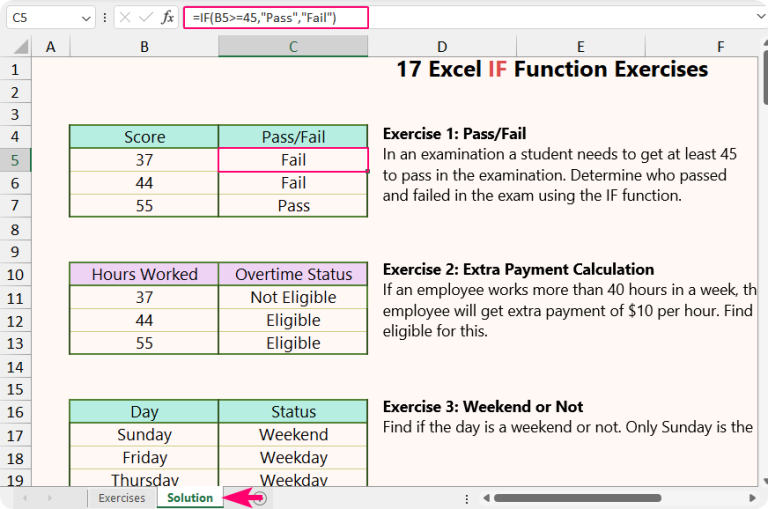
Task: Select the Eligible cell in row 13
Action: pyautogui.click(x=293, y=343)
